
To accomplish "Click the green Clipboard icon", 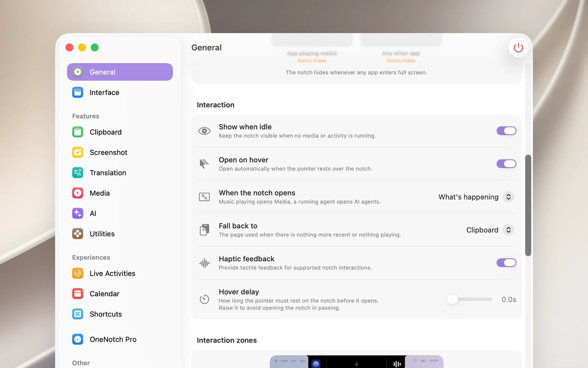I will click(78, 132).
